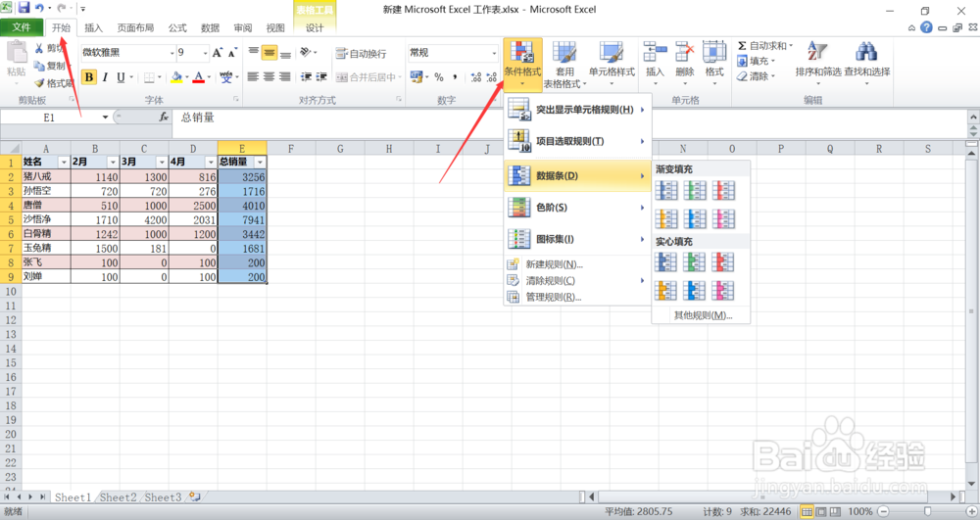980x520 pixels.
Task: Click New Rule (新建规则) menu entry
Action: 577,264
